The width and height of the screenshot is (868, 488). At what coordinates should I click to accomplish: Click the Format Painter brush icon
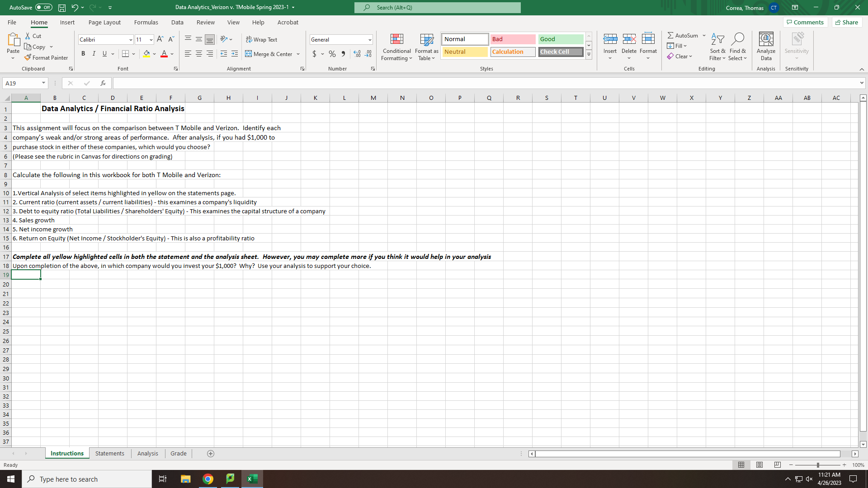(x=28, y=57)
